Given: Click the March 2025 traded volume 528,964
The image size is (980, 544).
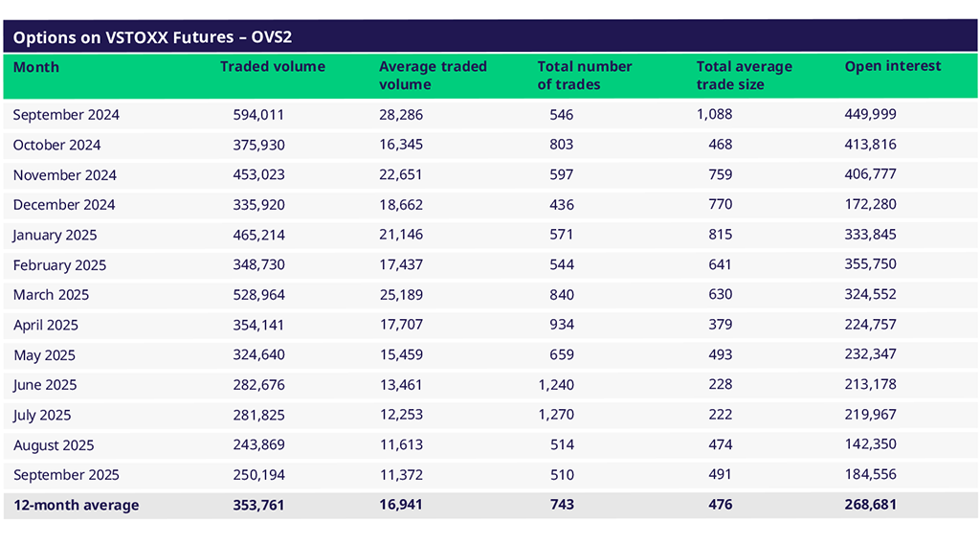Looking at the screenshot, I should point(258,295).
